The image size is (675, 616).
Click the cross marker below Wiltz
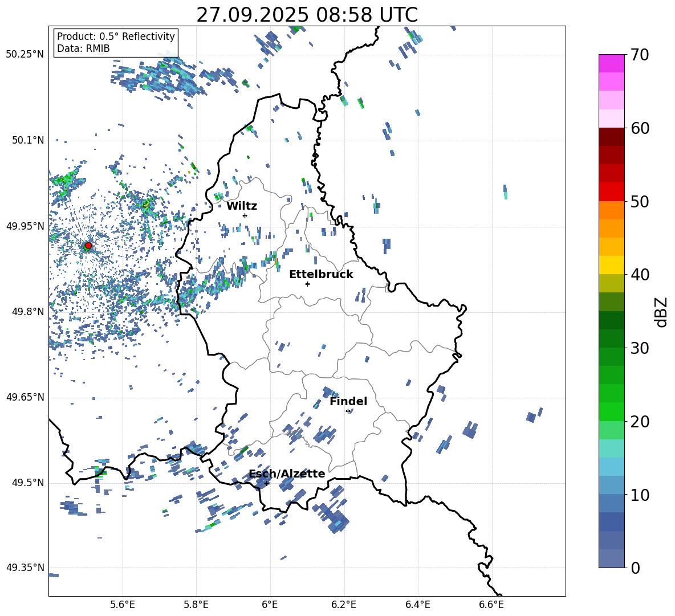tap(245, 215)
